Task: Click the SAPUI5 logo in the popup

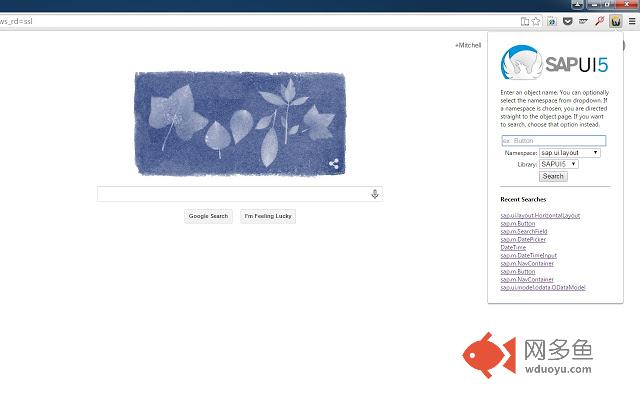Action: click(x=554, y=62)
